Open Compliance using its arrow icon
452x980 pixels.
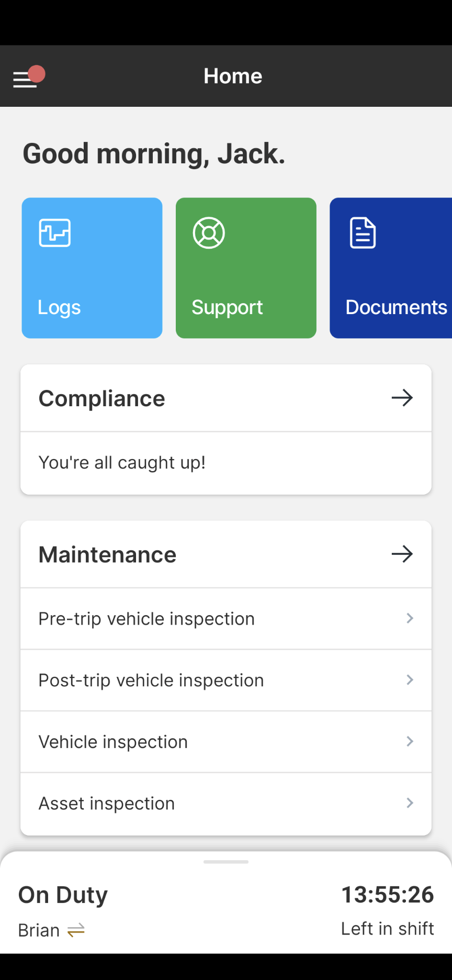point(402,398)
